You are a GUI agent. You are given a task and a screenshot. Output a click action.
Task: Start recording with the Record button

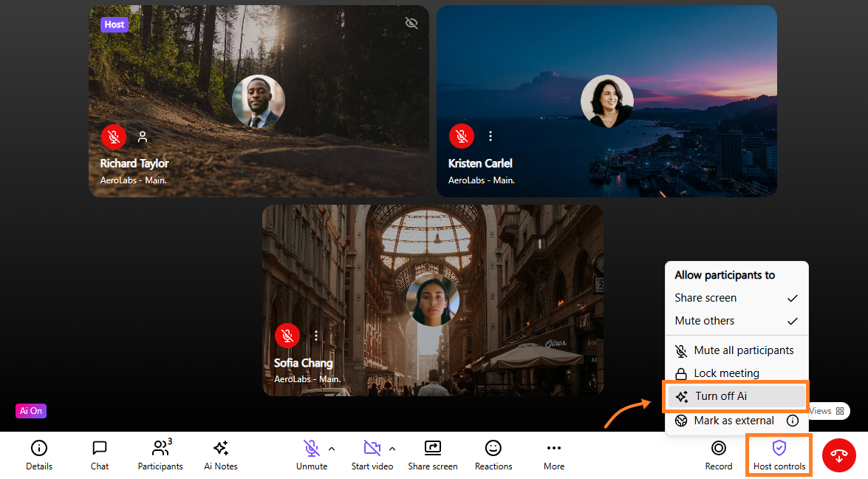click(719, 455)
